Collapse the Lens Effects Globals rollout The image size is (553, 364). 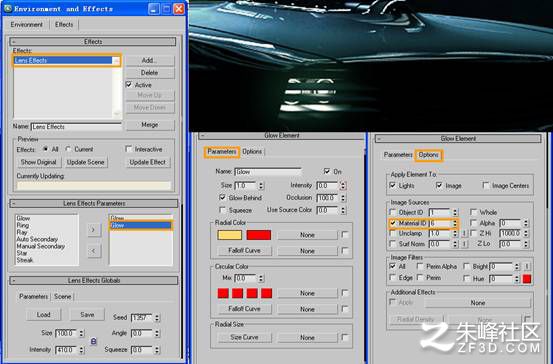(94, 280)
